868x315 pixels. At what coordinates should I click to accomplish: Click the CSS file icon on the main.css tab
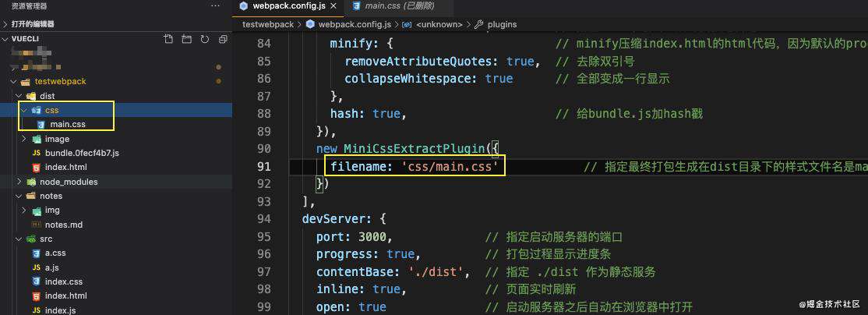tap(356, 6)
